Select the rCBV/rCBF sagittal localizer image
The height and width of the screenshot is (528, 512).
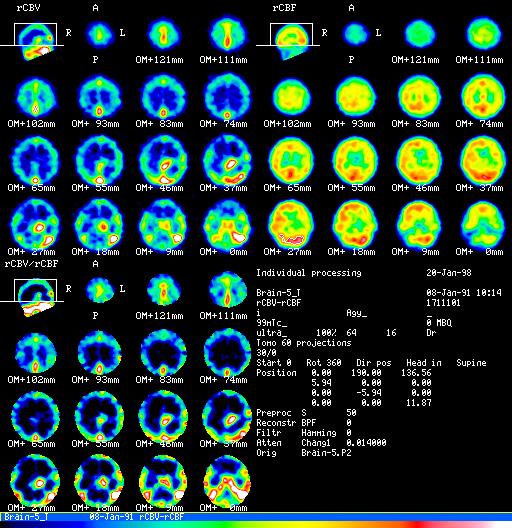click(35, 297)
